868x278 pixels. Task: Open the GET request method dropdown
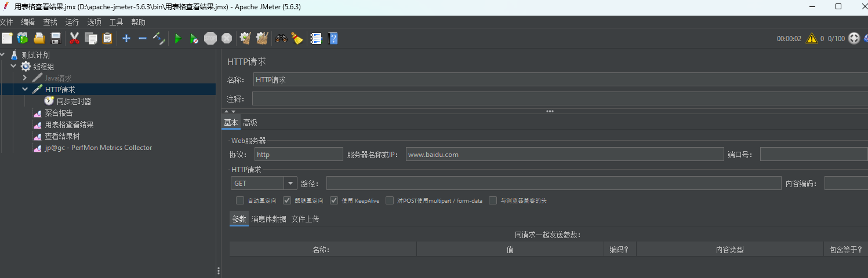click(x=290, y=183)
